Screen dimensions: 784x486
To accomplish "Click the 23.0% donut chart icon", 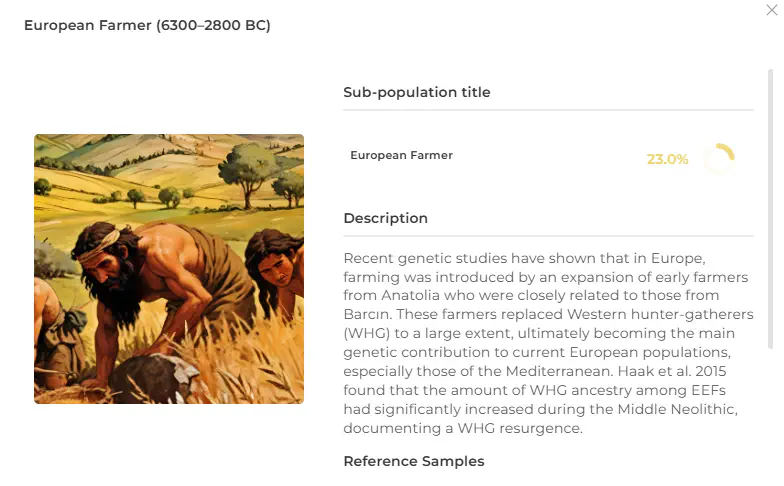I will 719,159.
